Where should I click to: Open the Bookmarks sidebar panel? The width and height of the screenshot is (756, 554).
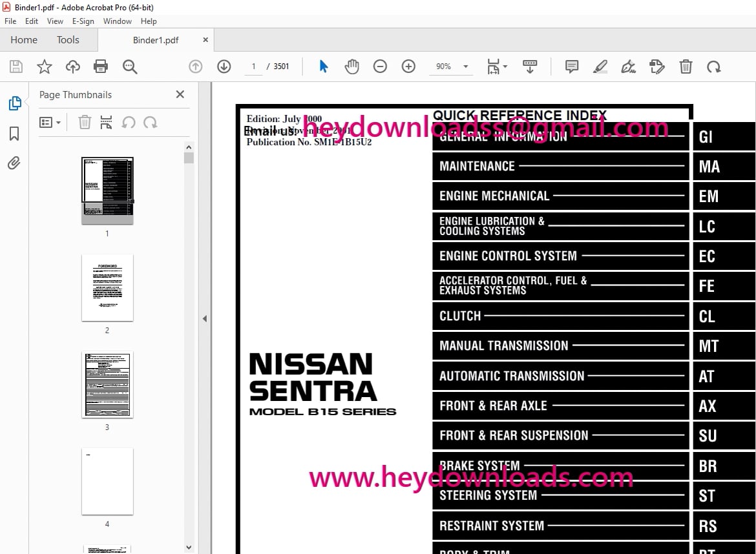click(14, 134)
